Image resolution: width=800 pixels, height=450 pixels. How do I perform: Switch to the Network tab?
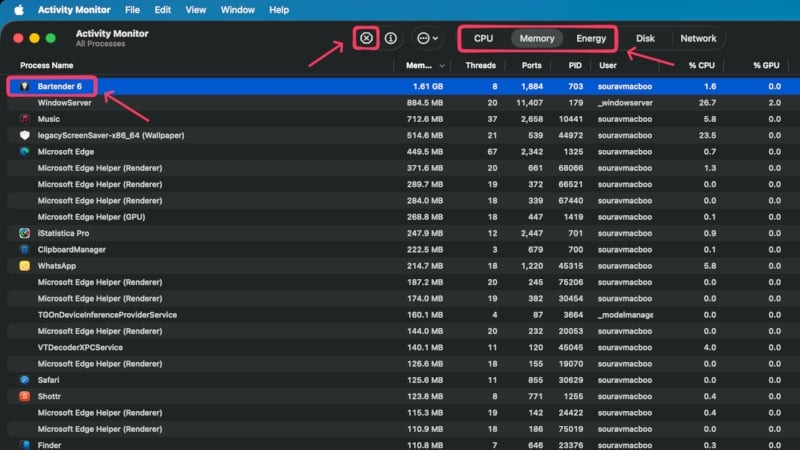[698, 38]
